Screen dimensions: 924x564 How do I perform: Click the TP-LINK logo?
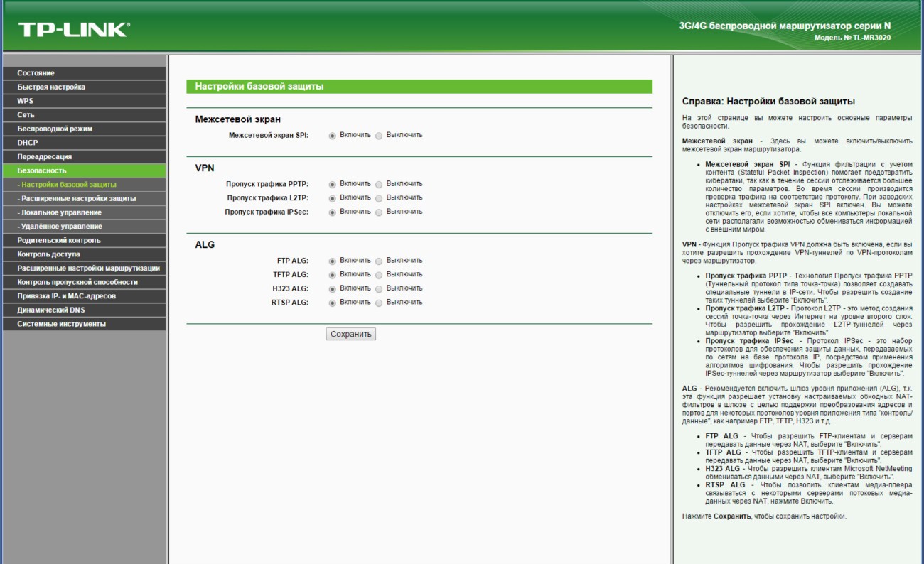[x=74, y=29]
